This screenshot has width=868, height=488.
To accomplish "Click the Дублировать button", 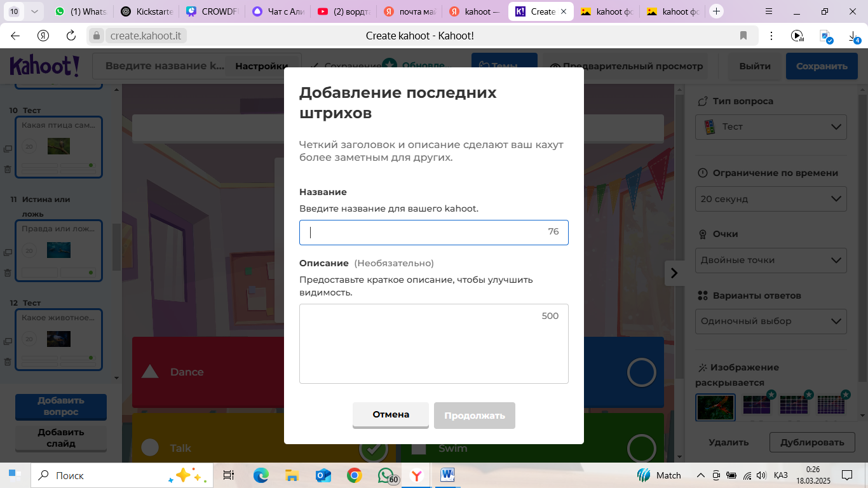I will pos(811,442).
